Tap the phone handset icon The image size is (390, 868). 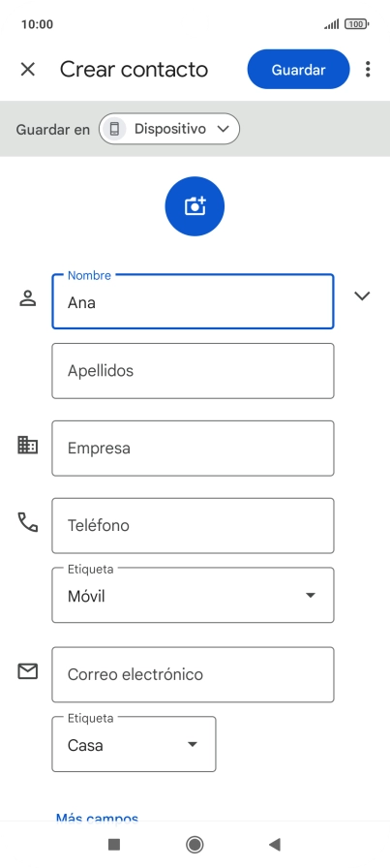pyautogui.click(x=28, y=522)
